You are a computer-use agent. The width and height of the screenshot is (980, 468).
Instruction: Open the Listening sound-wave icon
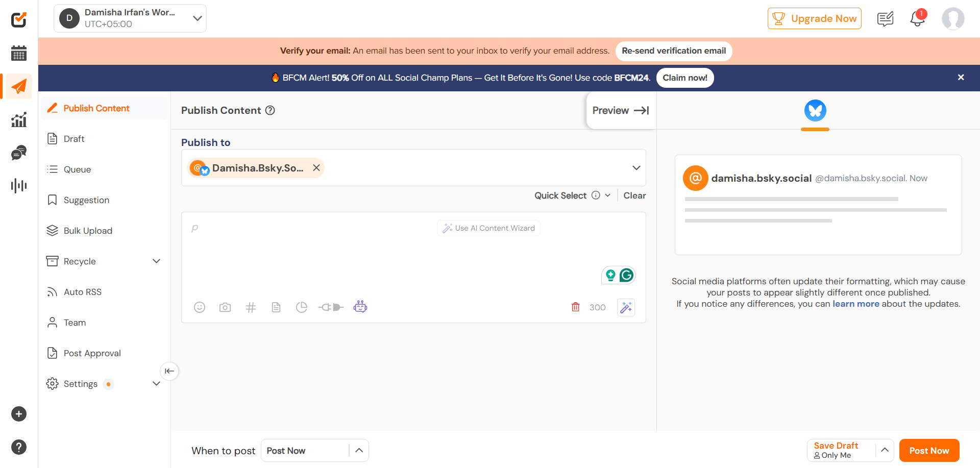pos(19,185)
